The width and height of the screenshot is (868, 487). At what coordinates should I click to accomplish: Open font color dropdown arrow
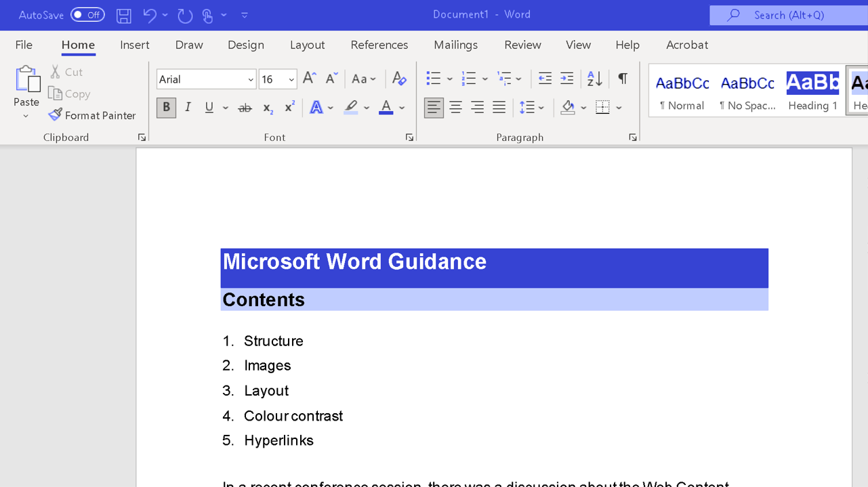click(x=402, y=108)
